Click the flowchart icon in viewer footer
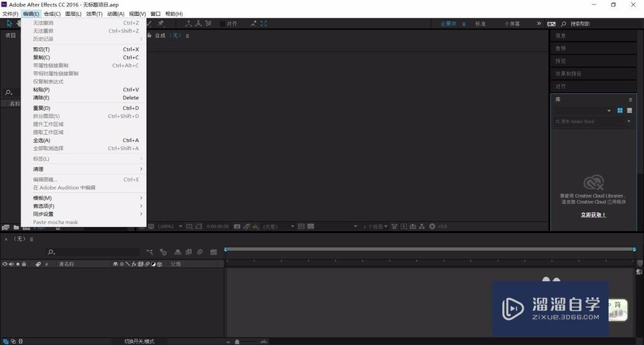This screenshot has width=644, height=345. 422,227
